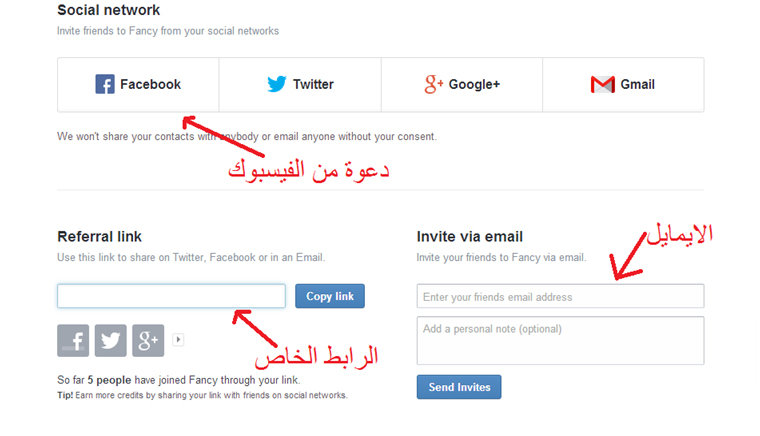Click the 'Referral link' heading
The height and width of the screenshot is (436, 760).
(x=100, y=237)
